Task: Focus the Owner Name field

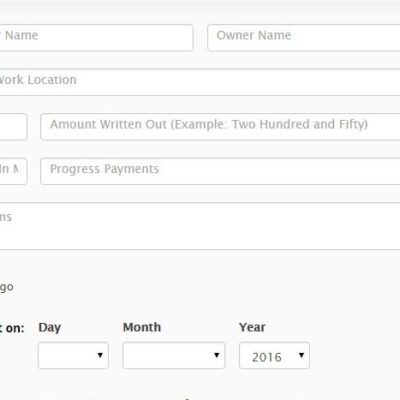Action: coord(304,38)
